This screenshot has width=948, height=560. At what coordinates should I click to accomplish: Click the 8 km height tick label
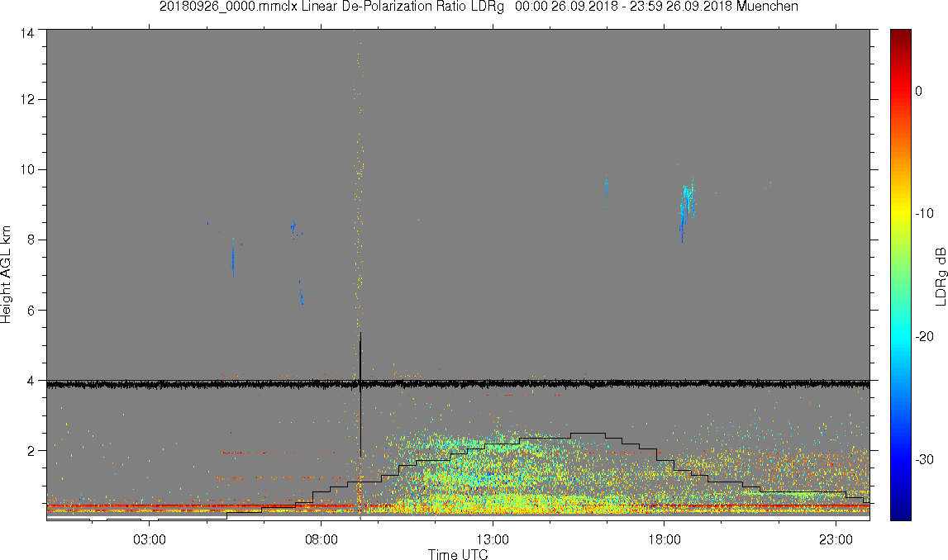pyautogui.click(x=31, y=240)
